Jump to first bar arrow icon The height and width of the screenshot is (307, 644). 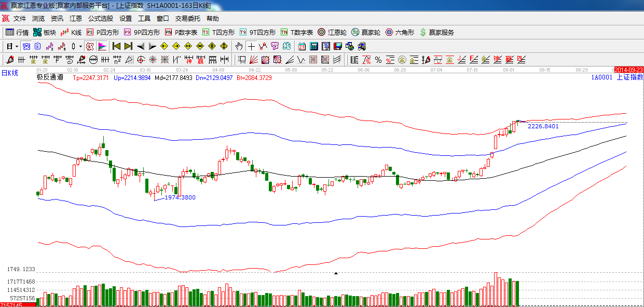pos(117,46)
